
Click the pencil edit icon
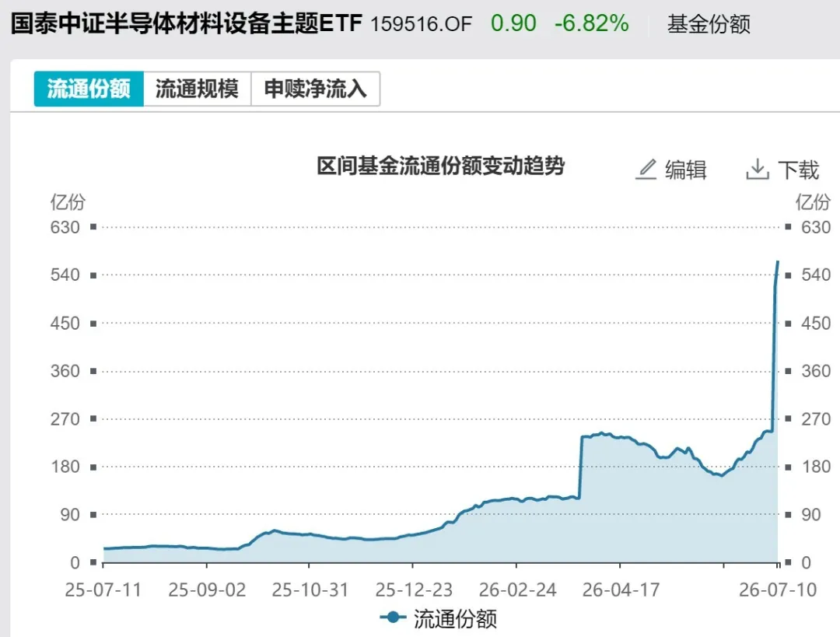646,170
